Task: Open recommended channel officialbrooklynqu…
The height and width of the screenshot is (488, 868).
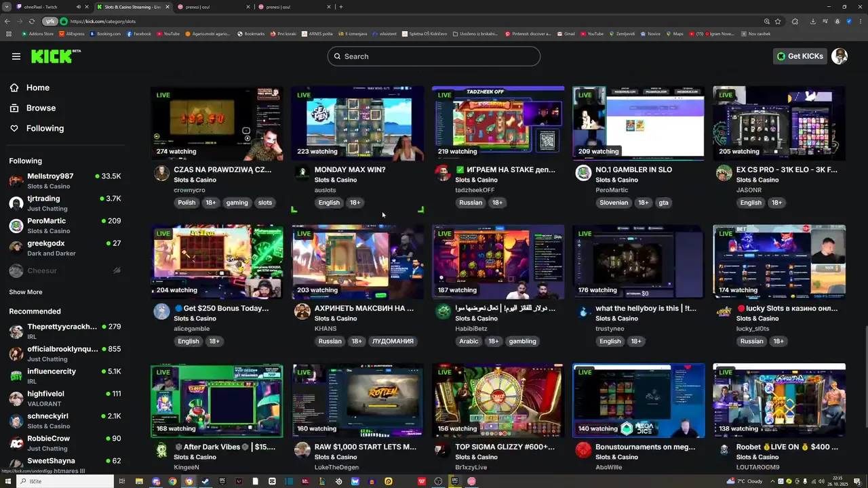Action: tap(65, 353)
